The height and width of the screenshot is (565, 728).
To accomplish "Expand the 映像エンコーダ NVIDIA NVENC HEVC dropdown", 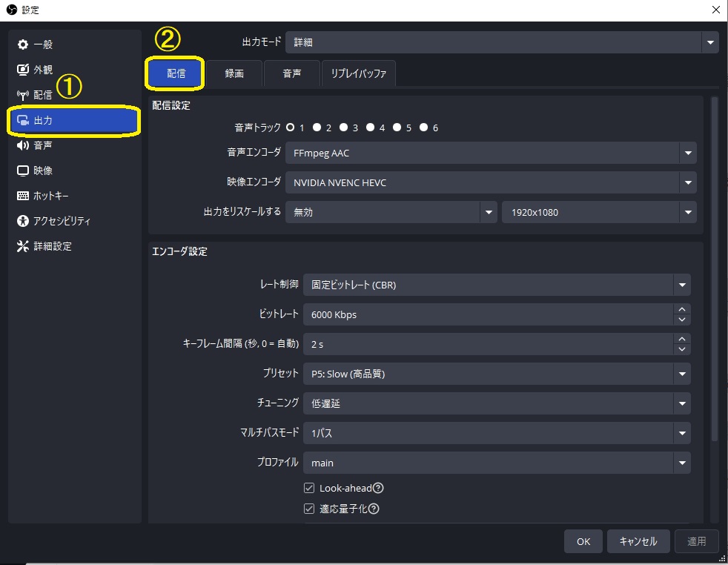I will (x=490, y=182).
